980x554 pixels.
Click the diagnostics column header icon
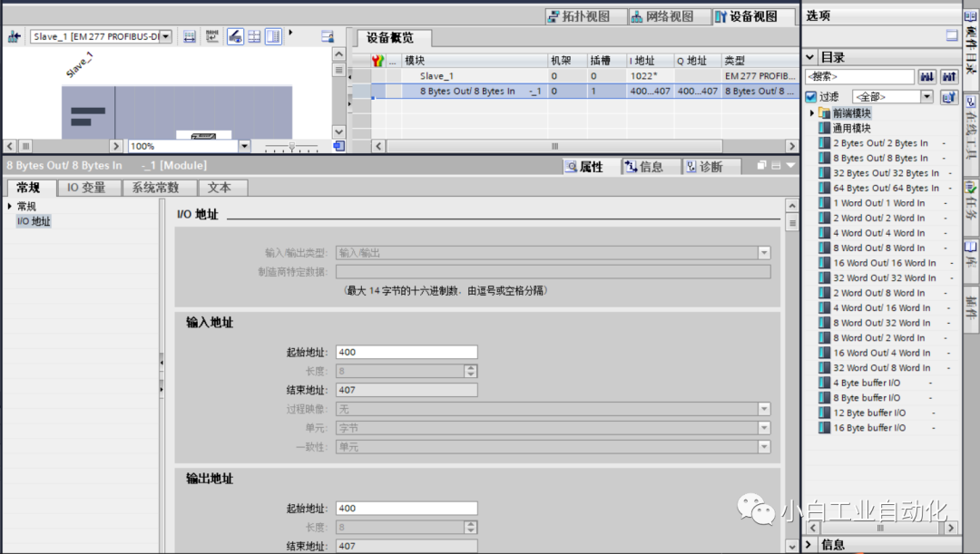[x=377, y=61]
